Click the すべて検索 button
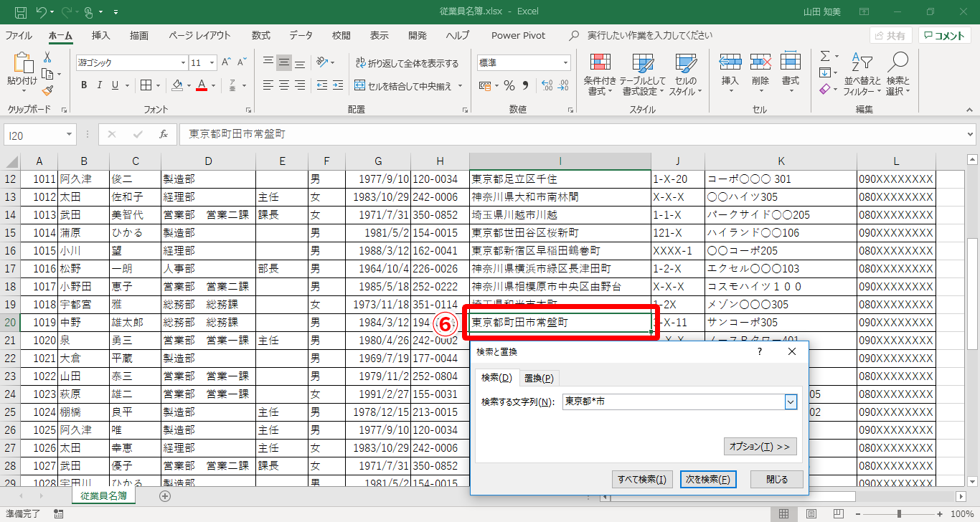980x522 pixels. click(642, 480)
